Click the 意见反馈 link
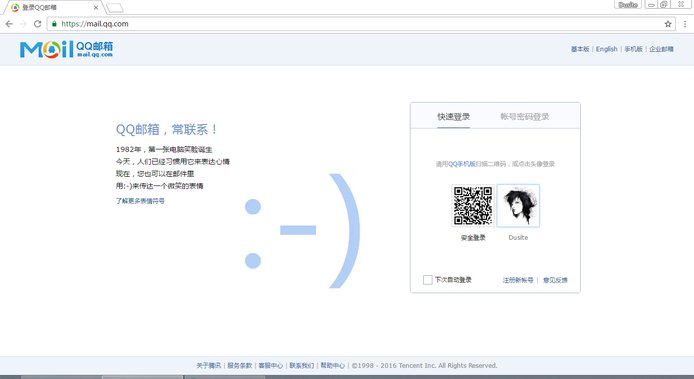This screenshot has height=379, width=694. click(555, 280)
